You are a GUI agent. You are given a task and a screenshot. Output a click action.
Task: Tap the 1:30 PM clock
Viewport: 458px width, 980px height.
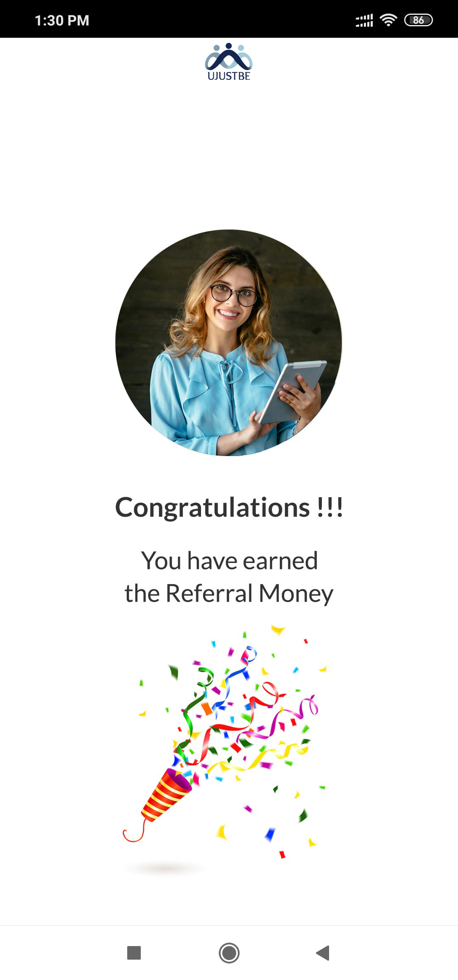pyautogui.click(x=62, y=20)
